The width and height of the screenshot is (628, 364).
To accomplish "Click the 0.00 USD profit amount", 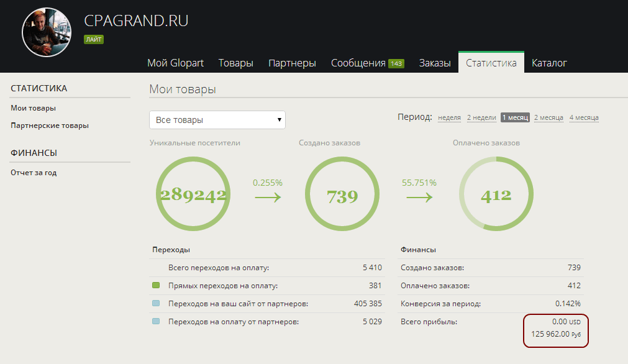I will (x=567, y=322).
